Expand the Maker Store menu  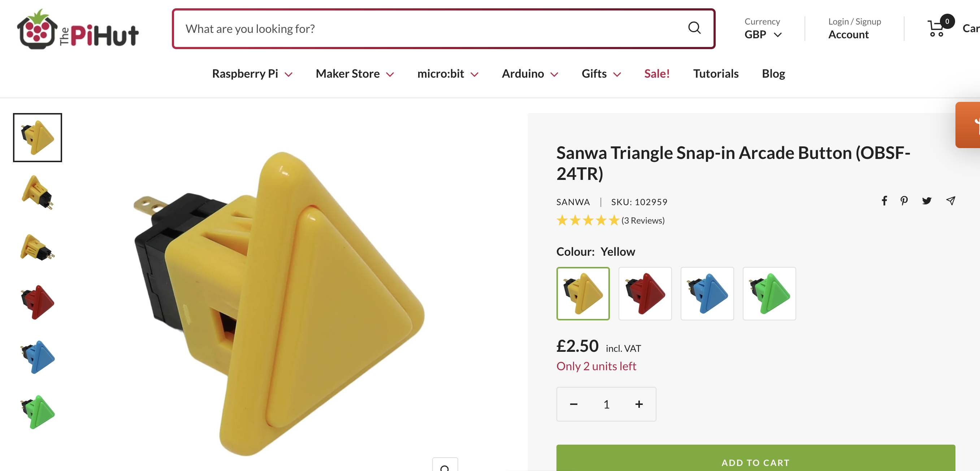pyautogui.click(x=355, y=74)
